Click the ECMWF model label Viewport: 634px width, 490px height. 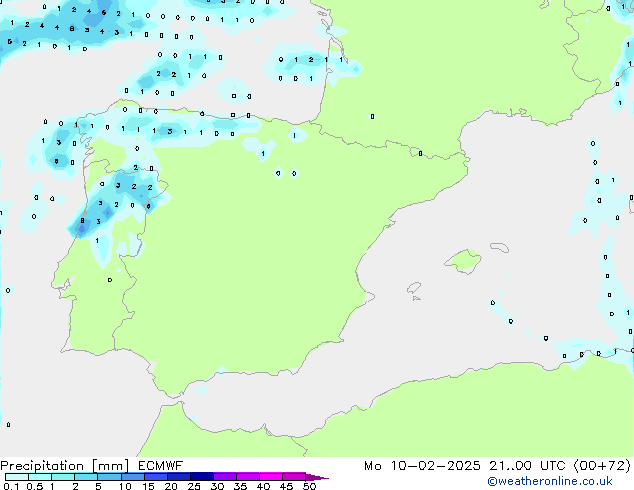tap(161, 466)
